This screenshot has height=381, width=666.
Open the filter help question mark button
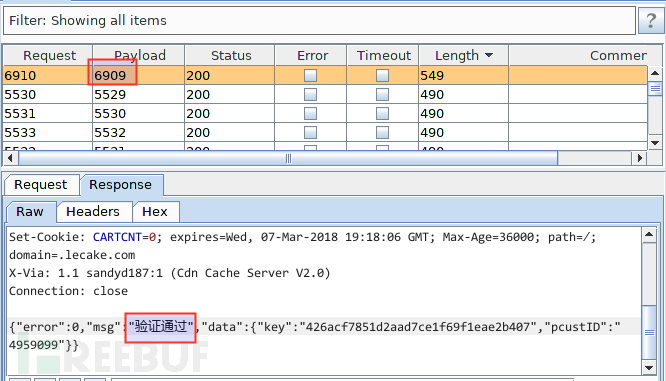coord(650,20)
